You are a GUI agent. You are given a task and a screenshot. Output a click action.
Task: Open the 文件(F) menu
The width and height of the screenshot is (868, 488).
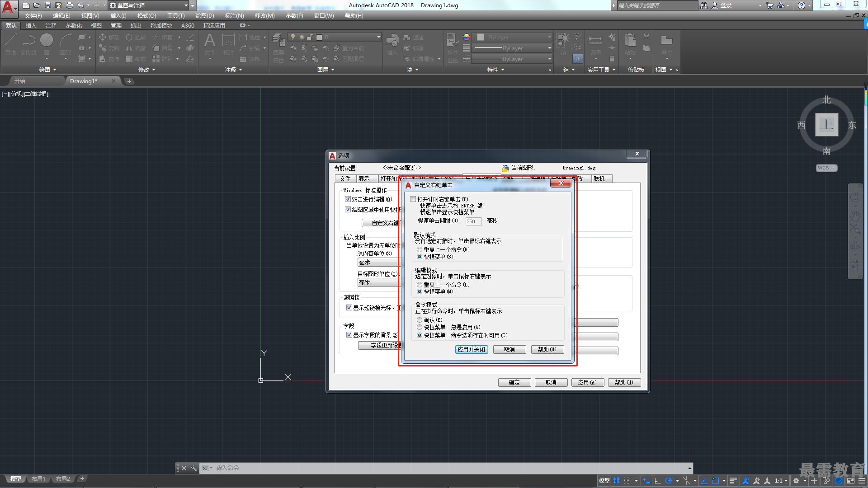click(33, 16)
